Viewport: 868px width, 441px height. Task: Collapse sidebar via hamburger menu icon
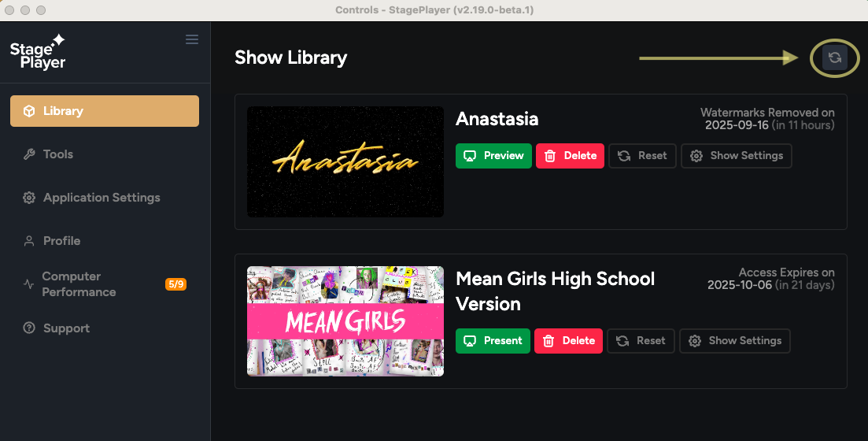(x=191, y=39)
